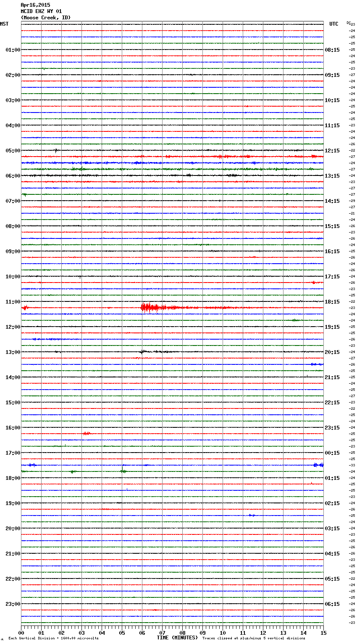
Task: Select the "07:00" MST time label
Action: click(x=13, y=201)
